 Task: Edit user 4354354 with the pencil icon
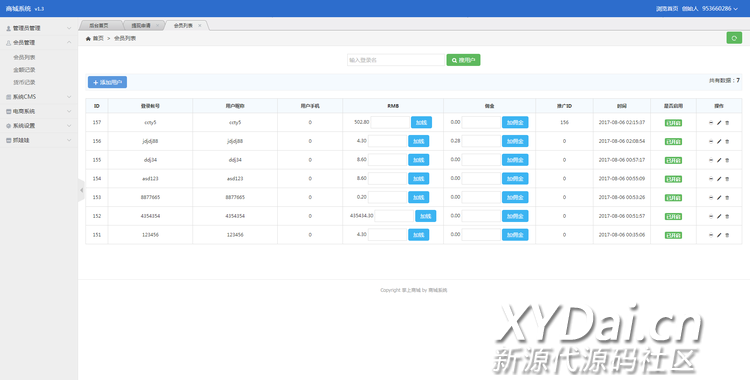click(718, 216)
